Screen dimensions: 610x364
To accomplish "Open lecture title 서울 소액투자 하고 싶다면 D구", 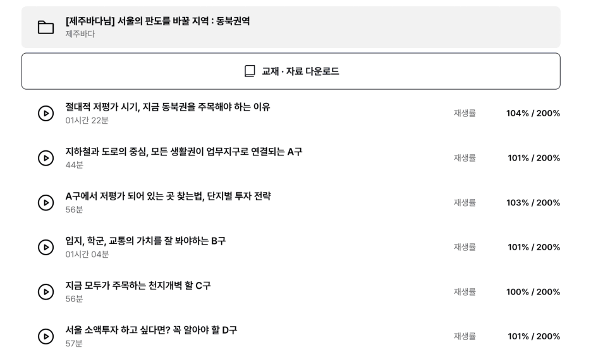I will click(151, 330).
